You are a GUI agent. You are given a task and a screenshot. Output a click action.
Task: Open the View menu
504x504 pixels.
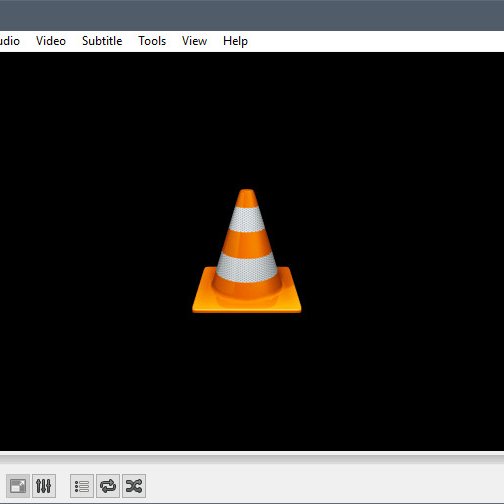click(x=194, y=41)
